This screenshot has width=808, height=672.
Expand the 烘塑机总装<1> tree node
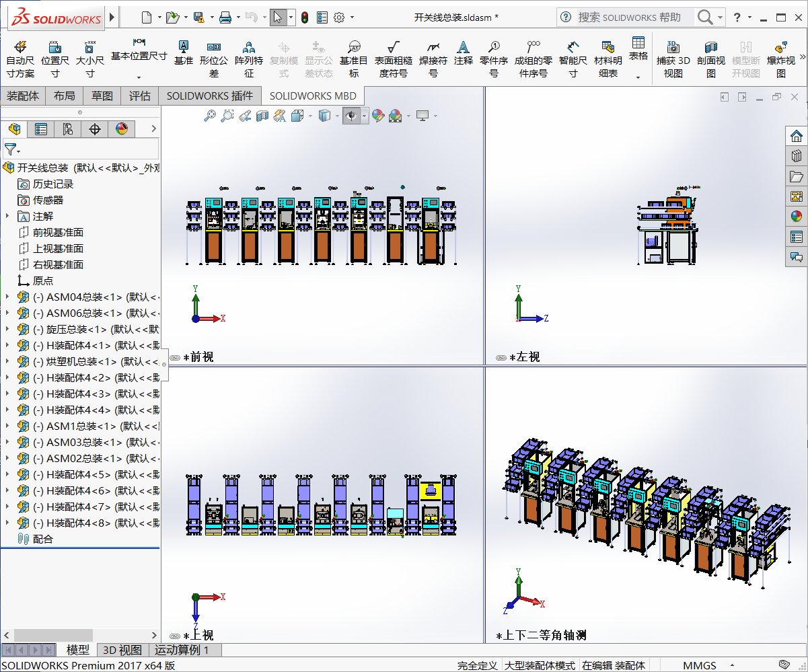pyautogui.click(x=7, y=361)
